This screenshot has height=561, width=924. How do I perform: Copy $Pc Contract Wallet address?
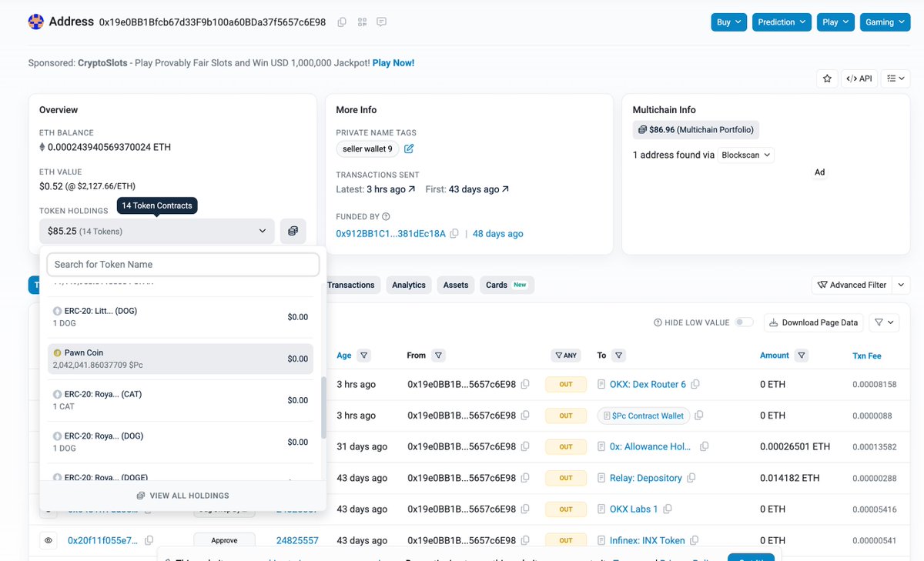coord(699,416)
